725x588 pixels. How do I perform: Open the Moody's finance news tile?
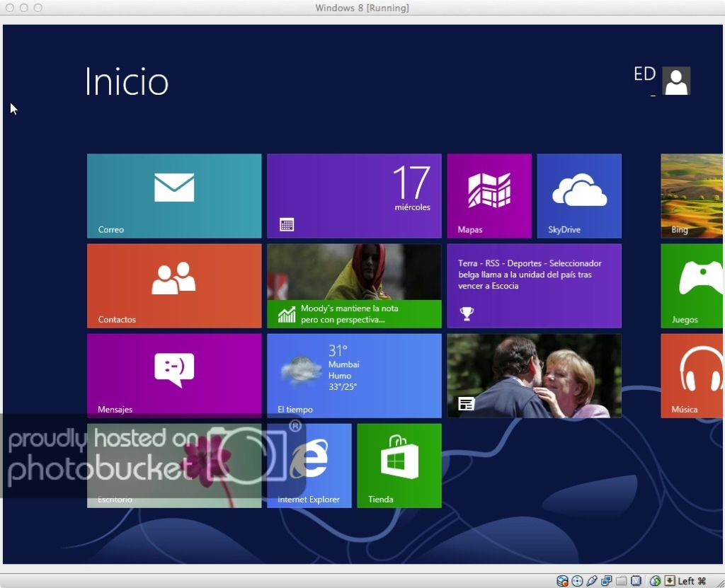click(354, 286)
